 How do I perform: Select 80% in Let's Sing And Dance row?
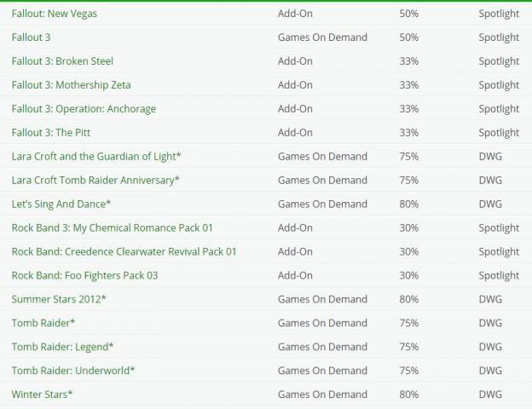[x=409, y=204]
